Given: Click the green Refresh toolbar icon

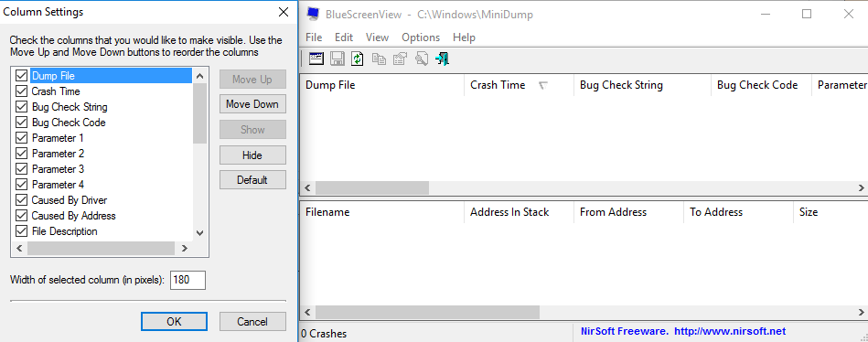Looking at the screenshot, I should click(358, 59).
